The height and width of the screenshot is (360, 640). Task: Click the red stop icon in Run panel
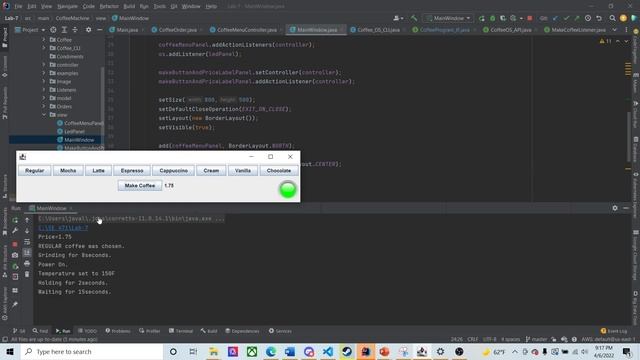point(15,244)
